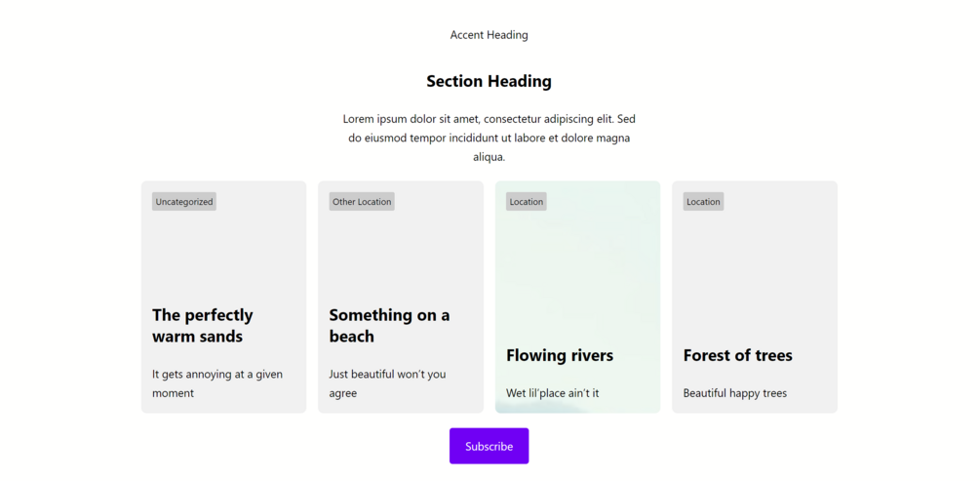Click the Flowing rivers card background image
Image resolution: width=980 pixels, height=481 pixels.
coord(577,273)
